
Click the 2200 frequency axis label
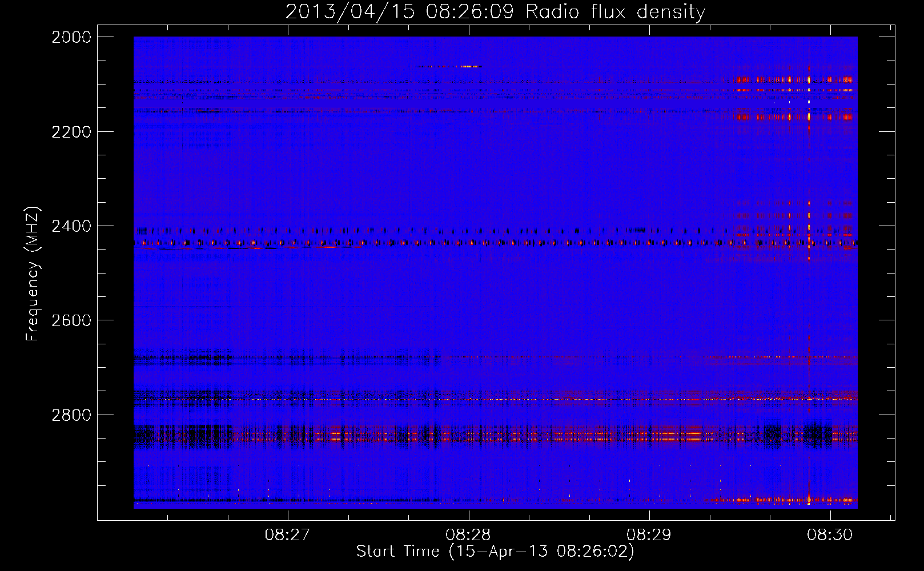tap(71, 132)
